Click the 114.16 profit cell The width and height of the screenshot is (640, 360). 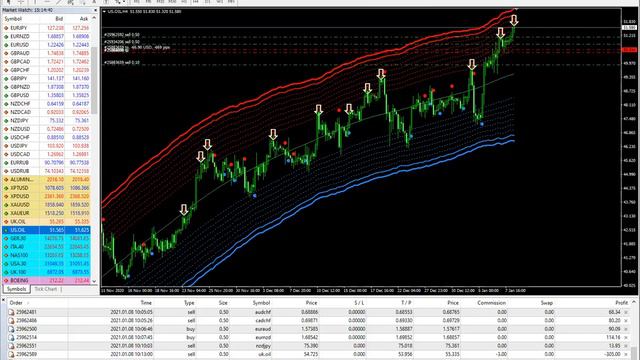(613, 338)
